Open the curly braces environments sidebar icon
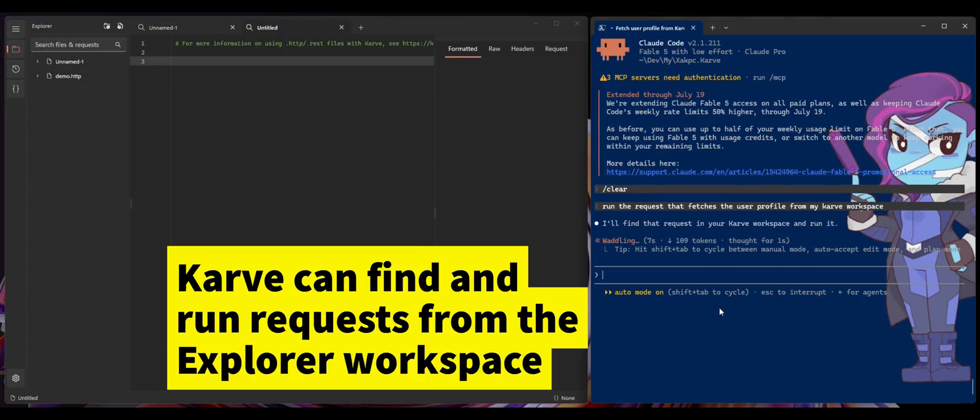This screenshot has height=420, width=980. pos(16,89)
